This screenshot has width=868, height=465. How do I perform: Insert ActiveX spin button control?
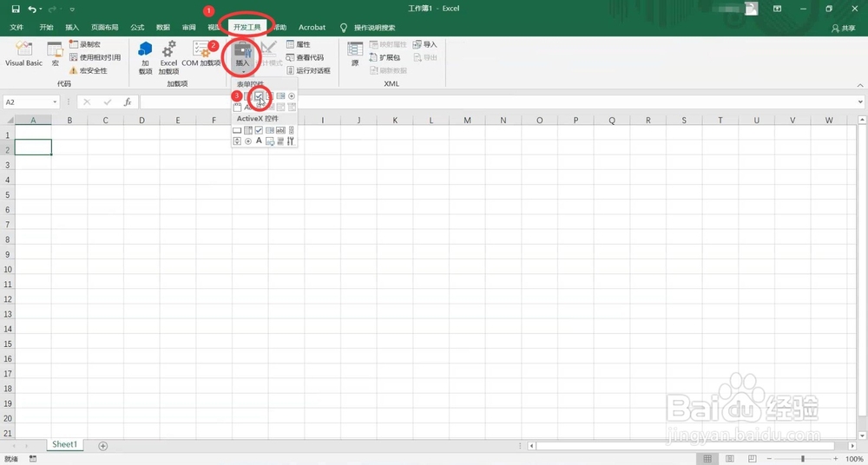[237, 141]
